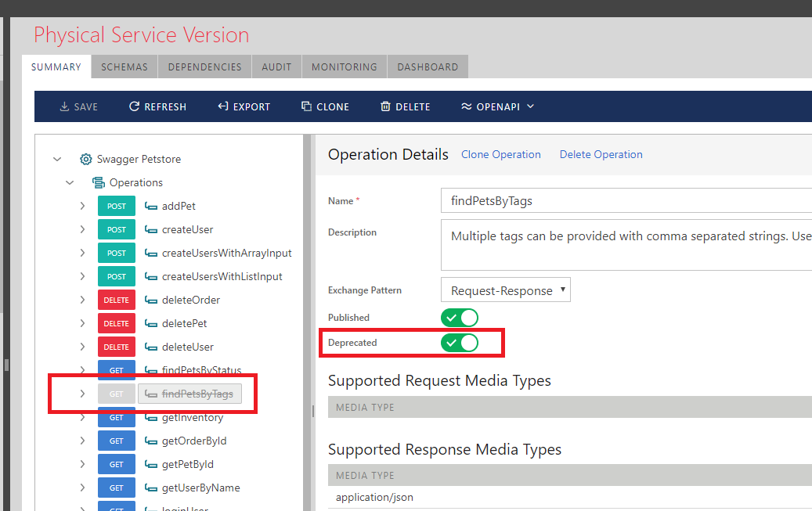Click the Refresh icon in the toolbar

click(x=134, y=106)
